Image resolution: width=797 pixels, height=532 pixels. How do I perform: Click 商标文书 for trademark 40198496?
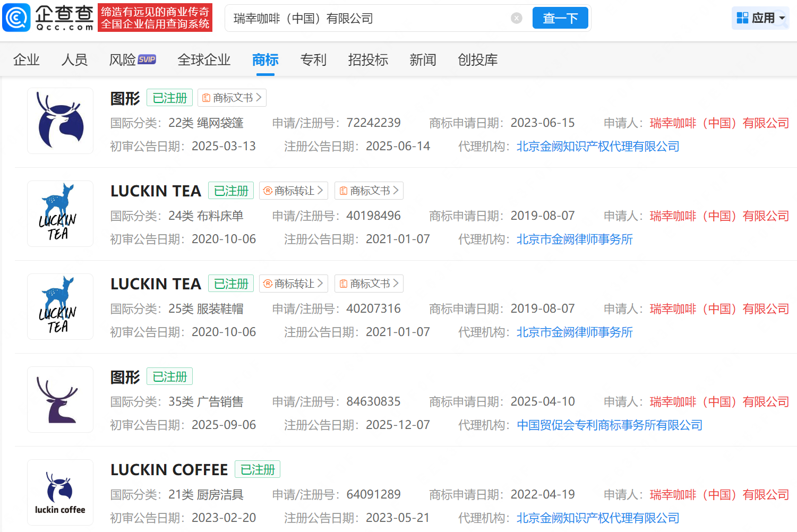[369, 191]
